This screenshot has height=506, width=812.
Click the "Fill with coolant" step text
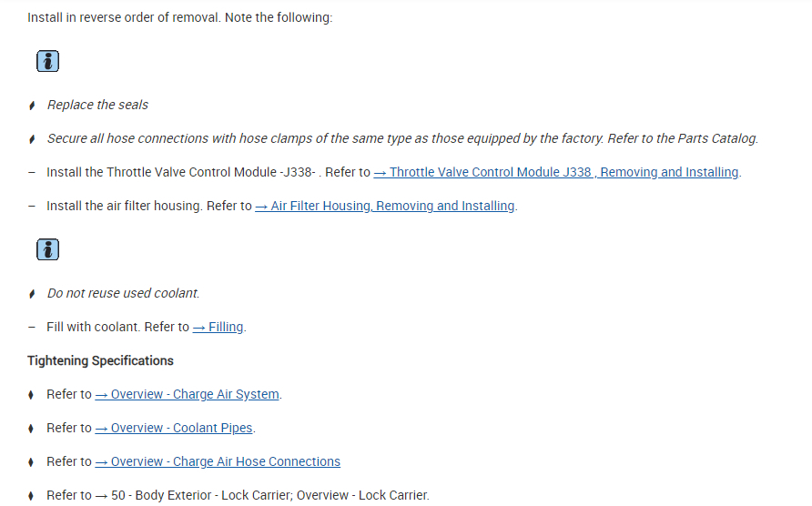[93, 327]
